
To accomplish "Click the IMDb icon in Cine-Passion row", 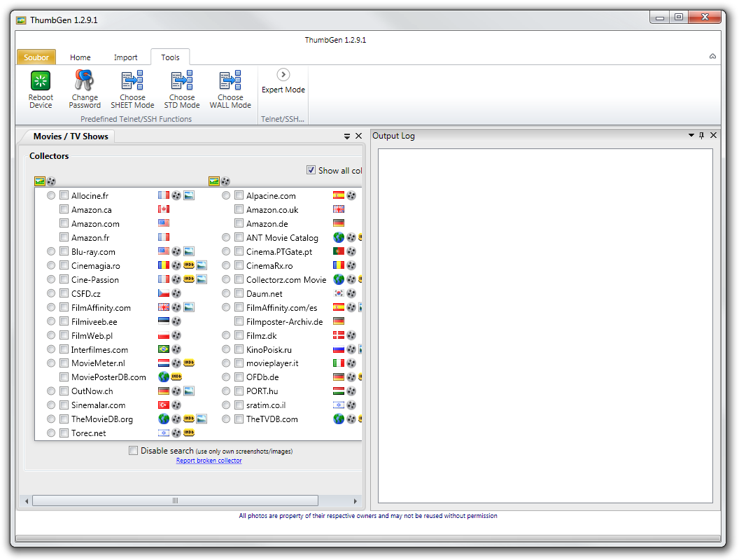I will [x=188, y=279].
